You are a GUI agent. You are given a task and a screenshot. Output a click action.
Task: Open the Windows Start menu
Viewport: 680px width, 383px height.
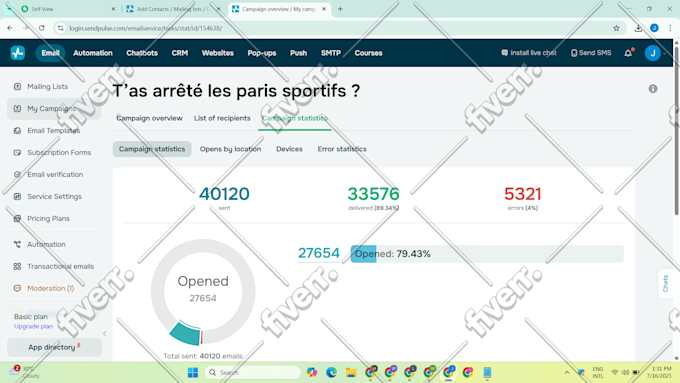[x=193, y=373]
